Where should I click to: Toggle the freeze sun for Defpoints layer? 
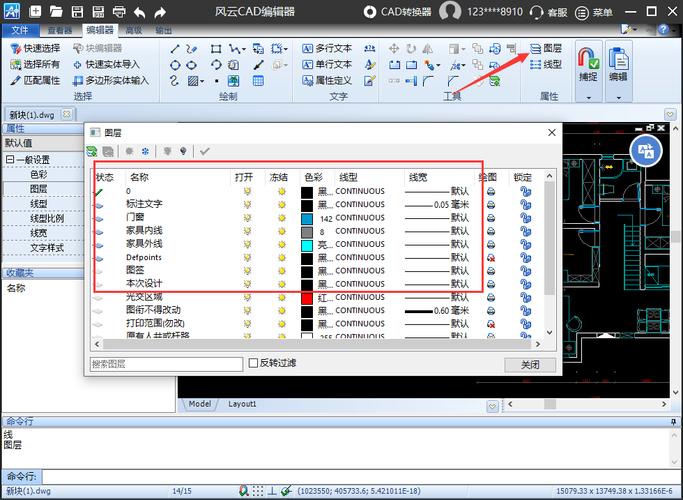282,257
